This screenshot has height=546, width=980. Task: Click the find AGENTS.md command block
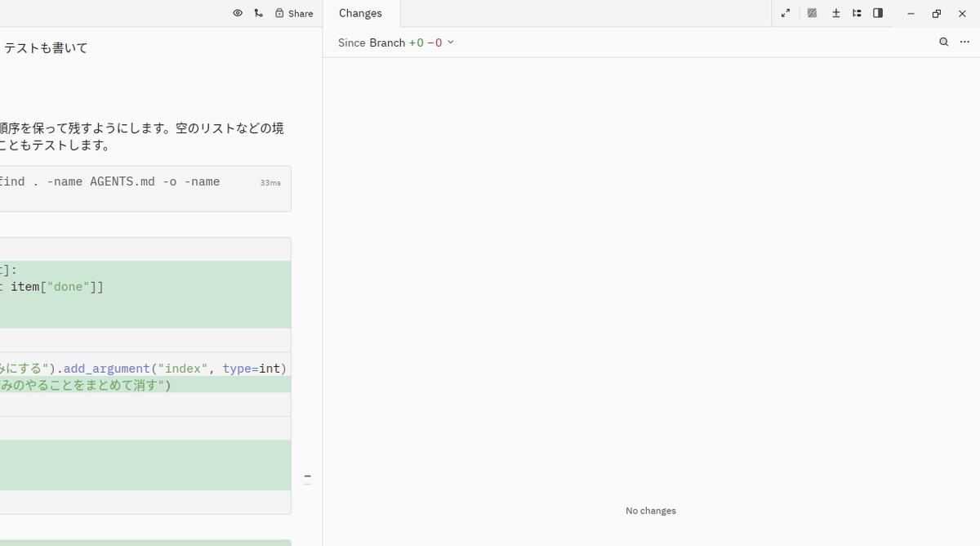tap(145, 189)
